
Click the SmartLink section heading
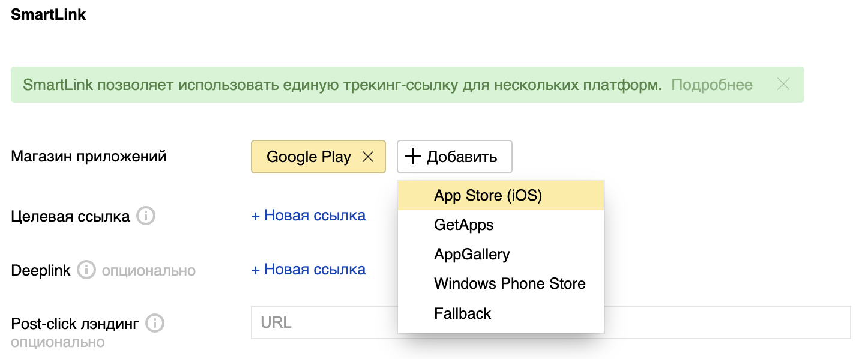pos(49,15)
